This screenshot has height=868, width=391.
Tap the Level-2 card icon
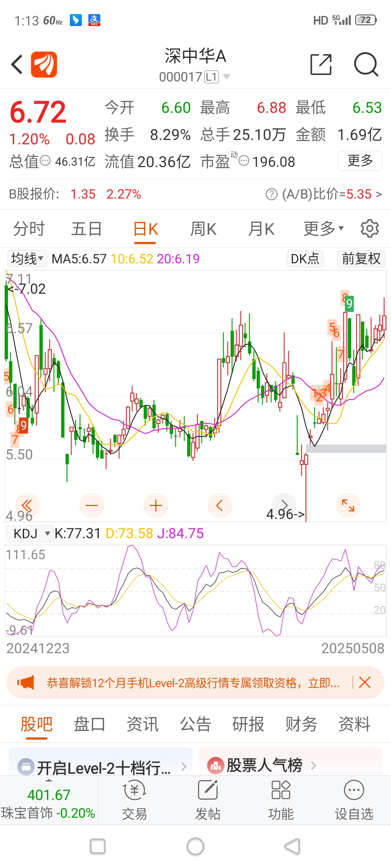point(26,766)
